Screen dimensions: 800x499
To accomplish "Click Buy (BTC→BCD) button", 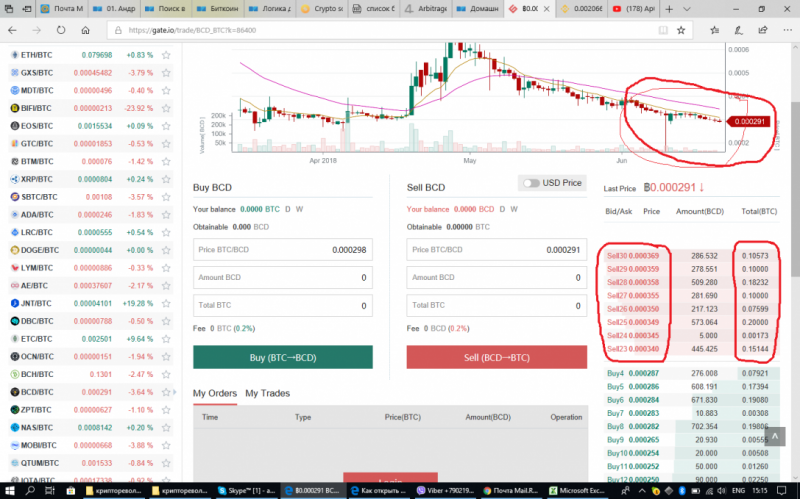I will click(x=283, y=357).
